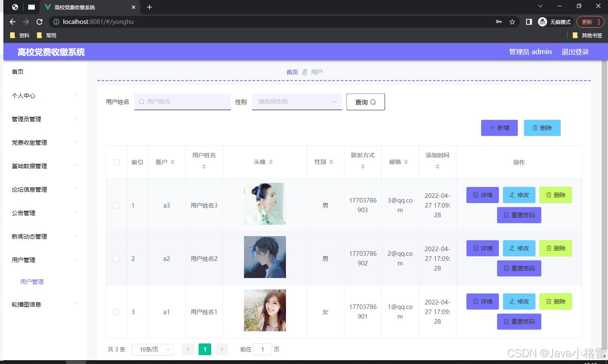Open the 10条/页 page size dropdown

[152, 349]
